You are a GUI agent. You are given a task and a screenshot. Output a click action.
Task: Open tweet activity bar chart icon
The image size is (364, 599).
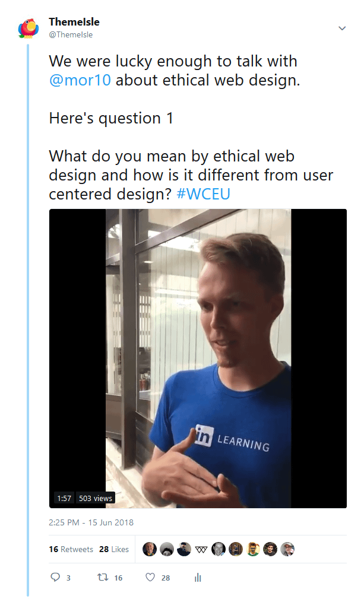(198, 577)
